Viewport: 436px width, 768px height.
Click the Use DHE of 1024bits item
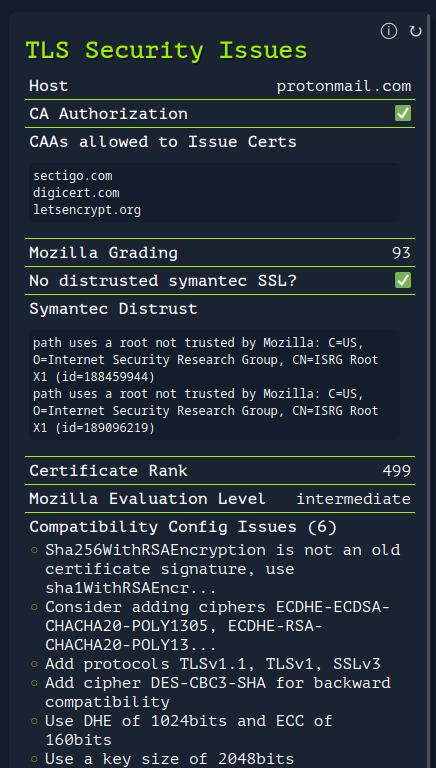tap(189, 730)
